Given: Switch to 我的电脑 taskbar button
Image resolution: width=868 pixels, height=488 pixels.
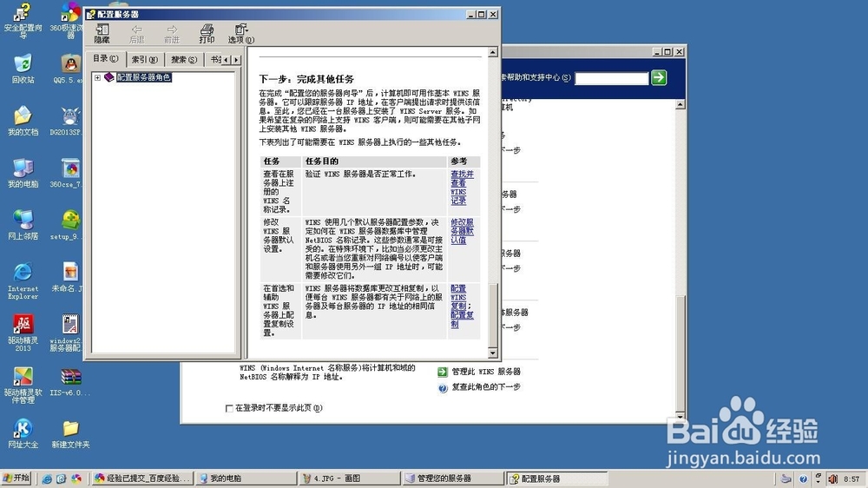Looking at the screenshot, I should coord(247,478).
